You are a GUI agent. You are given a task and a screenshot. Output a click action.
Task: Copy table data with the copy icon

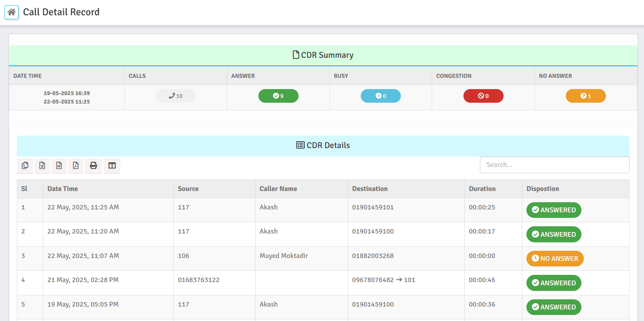[25, 165]
